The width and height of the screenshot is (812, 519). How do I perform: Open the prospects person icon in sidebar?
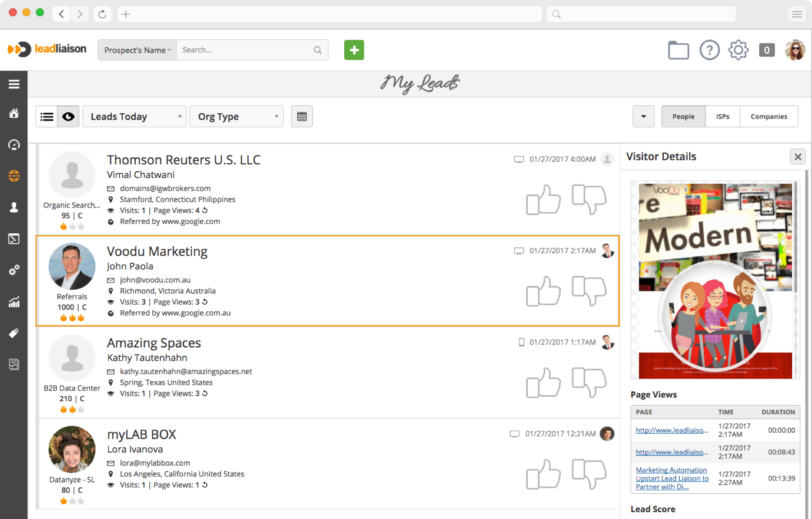pyautogui.click(x=14, y=207)
